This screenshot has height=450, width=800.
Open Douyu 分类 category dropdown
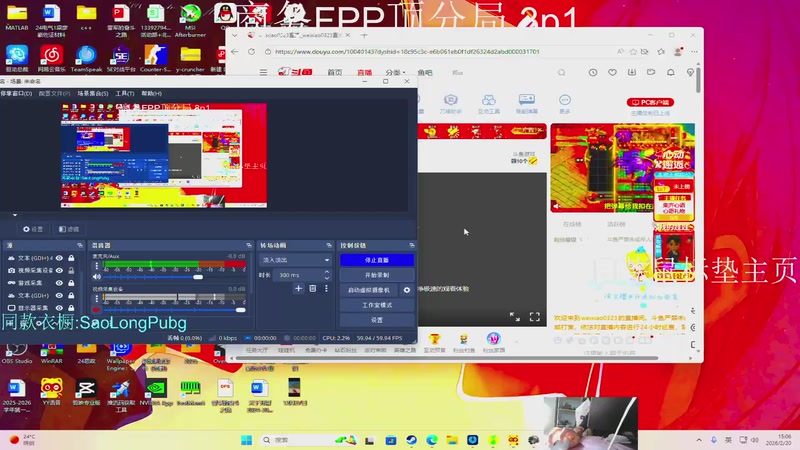point(395,72)
